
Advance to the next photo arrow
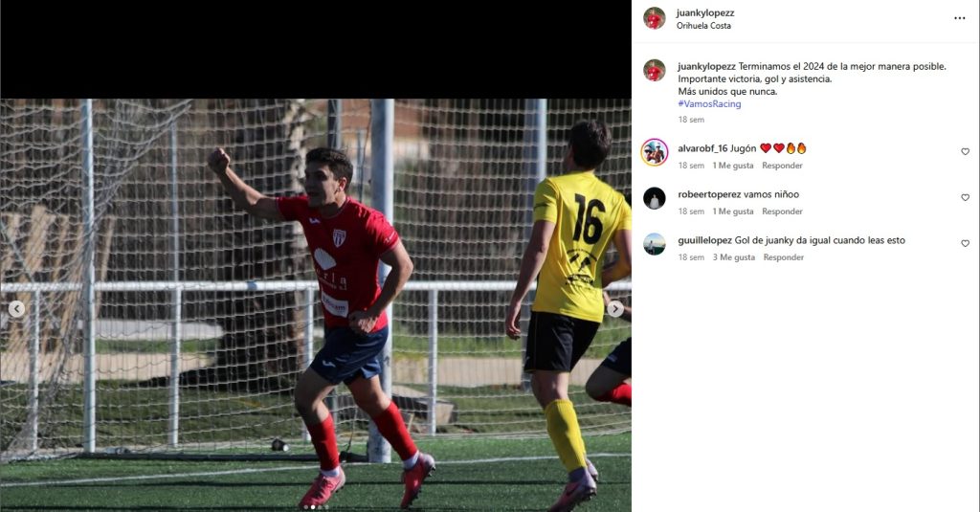tap(615, 309)
